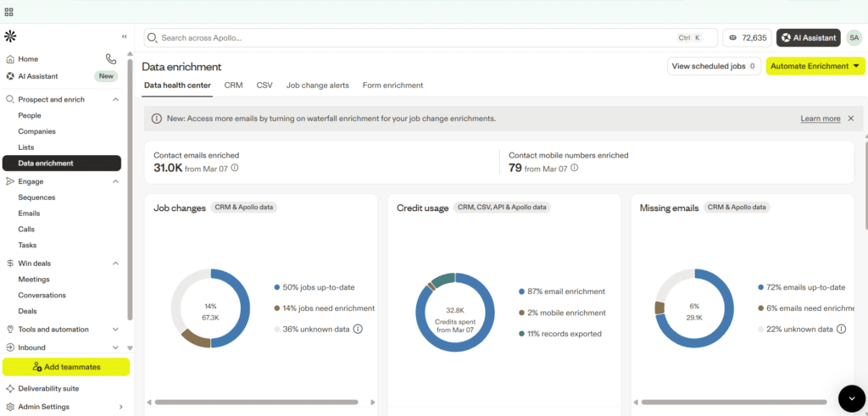Open Lists in the sidebar
This screenshot has width=868, height=416.
(26, 147)
